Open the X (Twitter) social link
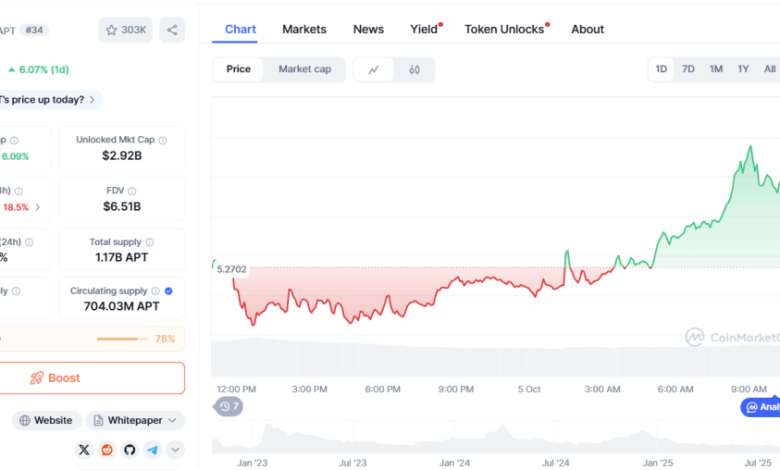This screenshot has width=780, height=470. [x=83, y=450]
